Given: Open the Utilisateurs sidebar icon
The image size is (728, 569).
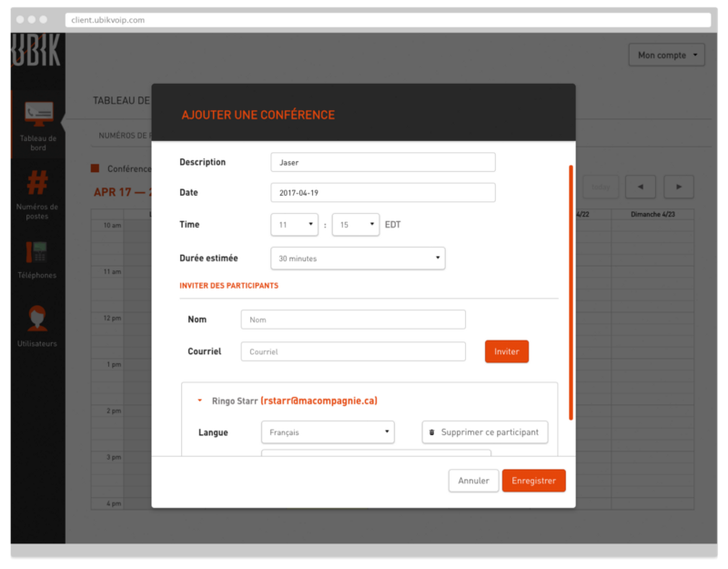Looking at the screenshot, I should coord(37,318).
